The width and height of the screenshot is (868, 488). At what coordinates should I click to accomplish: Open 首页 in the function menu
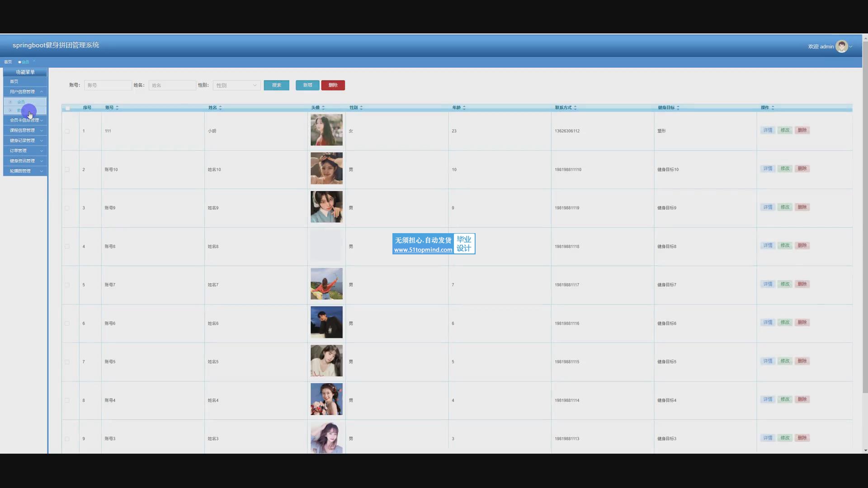coord(14,81)
